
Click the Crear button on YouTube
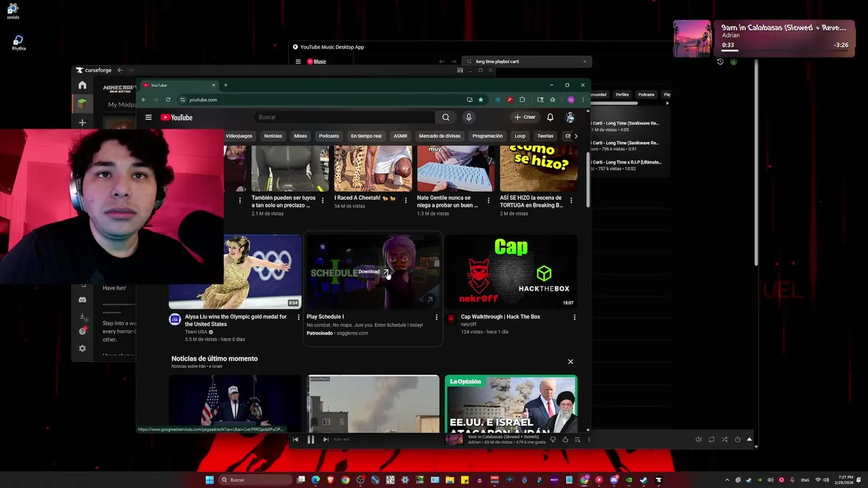(x=525, y=117)
